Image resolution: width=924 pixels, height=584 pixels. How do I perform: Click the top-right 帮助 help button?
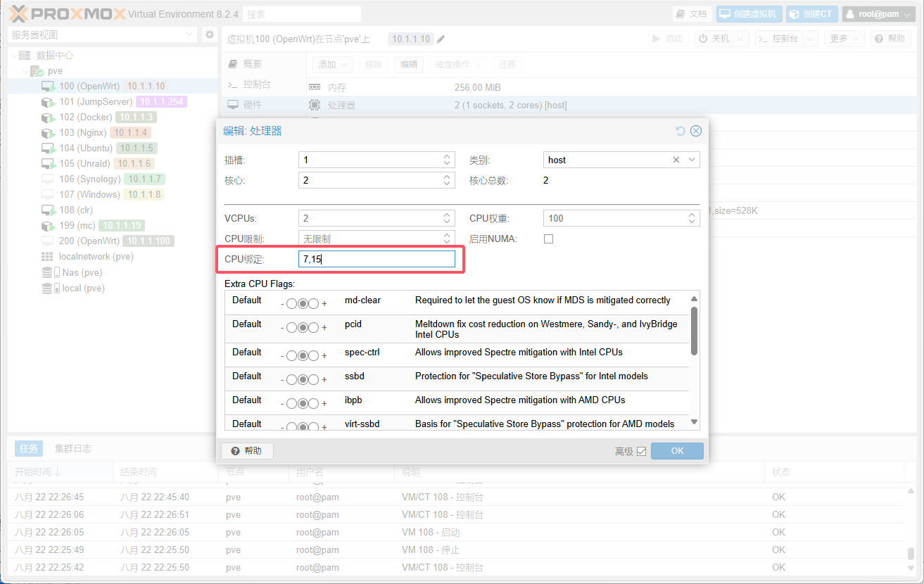coord(890,39)
